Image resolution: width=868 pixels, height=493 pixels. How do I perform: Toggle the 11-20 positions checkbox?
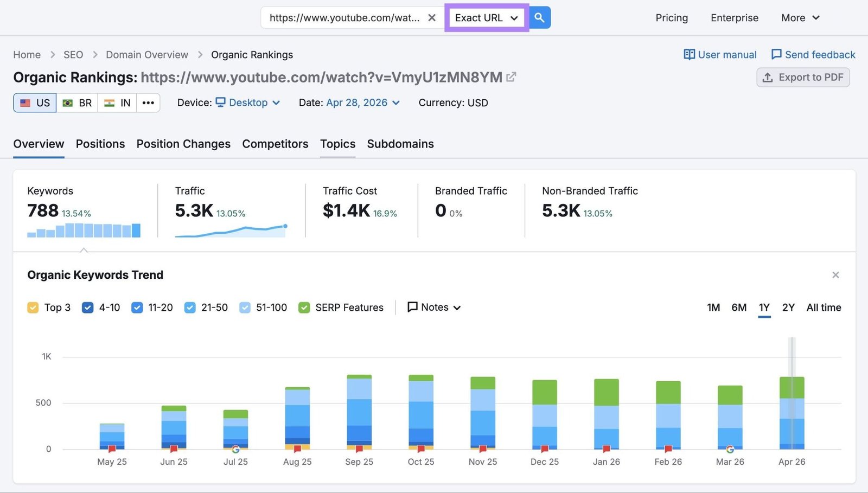[x=137, y=308]
